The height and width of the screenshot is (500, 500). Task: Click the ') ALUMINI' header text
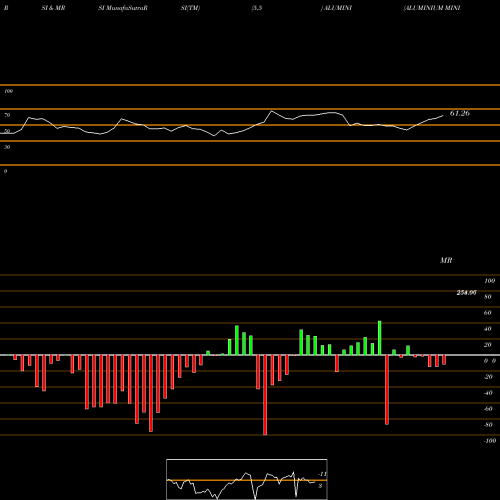point(336,8)
